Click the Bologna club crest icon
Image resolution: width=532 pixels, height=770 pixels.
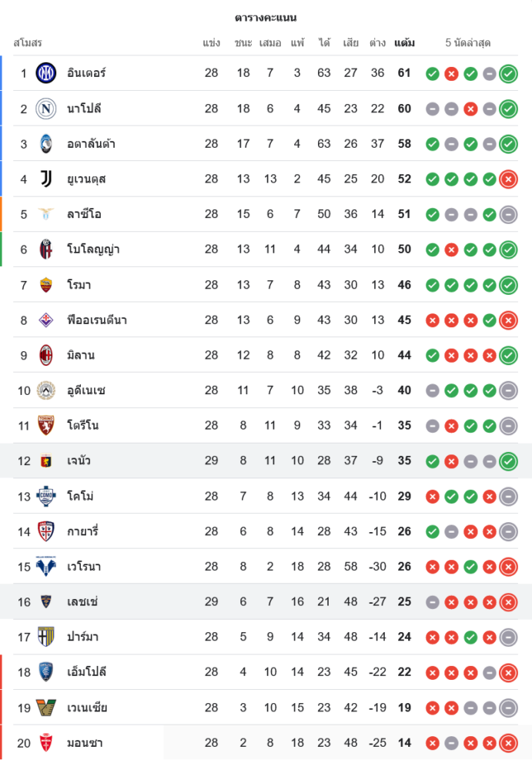click(x=46, y=249)
